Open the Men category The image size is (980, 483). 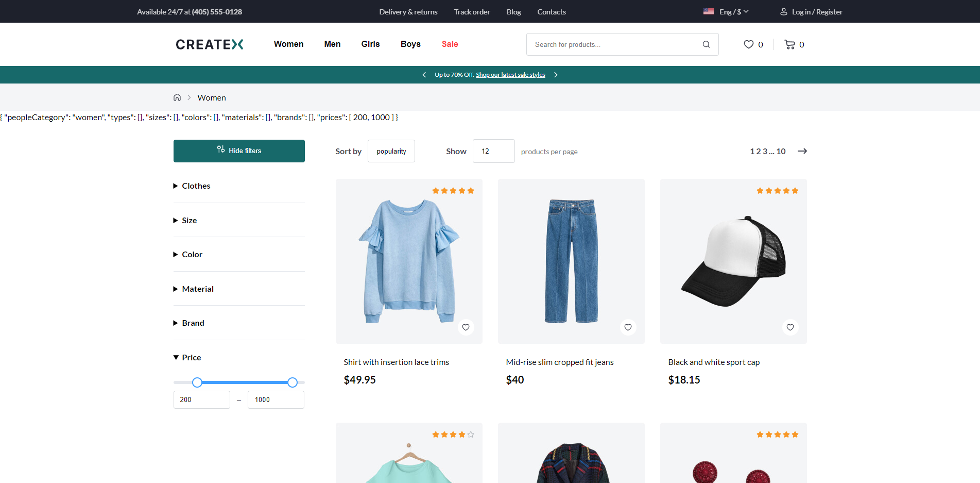[332, 44]
